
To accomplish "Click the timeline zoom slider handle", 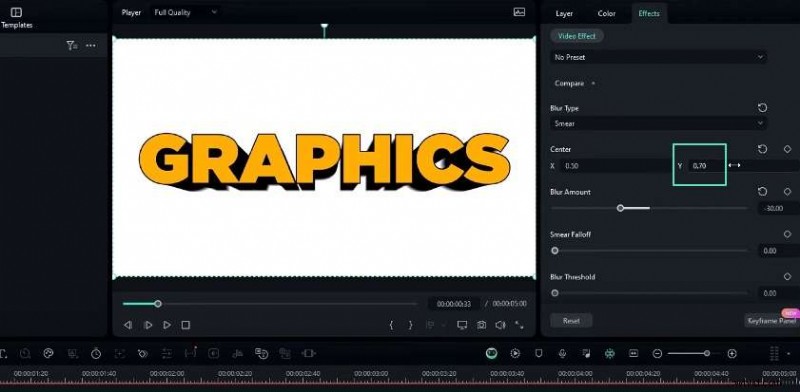I will point(707,353).
